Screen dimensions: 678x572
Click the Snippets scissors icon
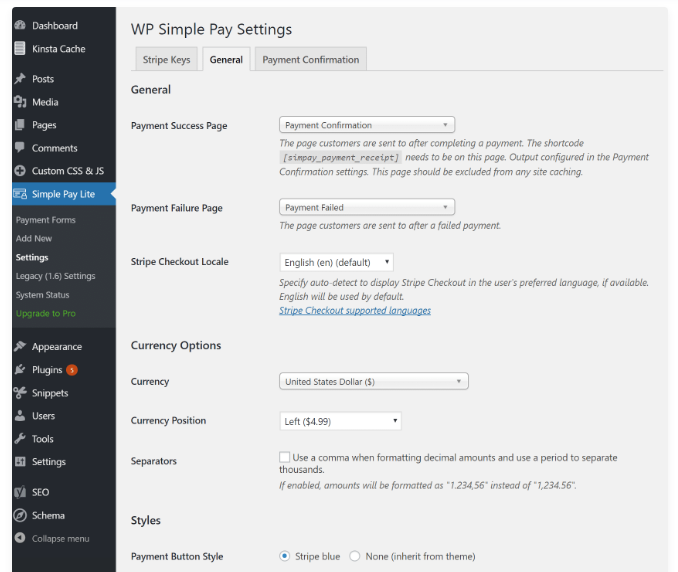tap(20, 393)
